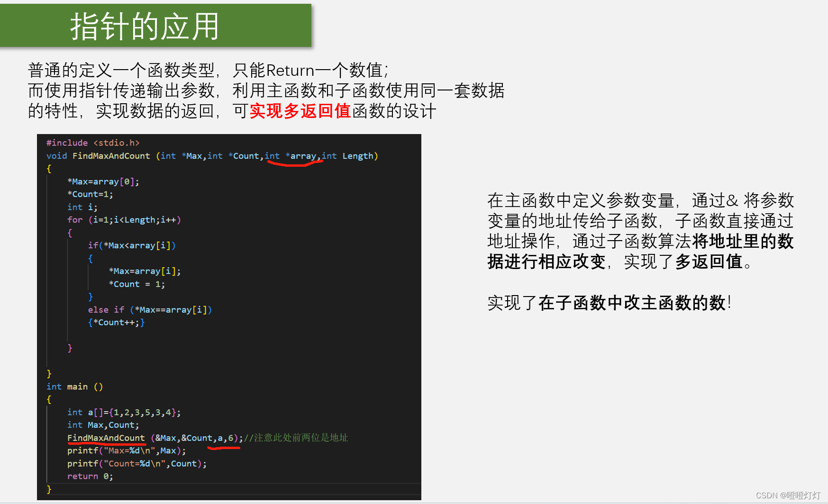The image size is (828, 504).
Task: Click the 'Length)' parameter in the function signature
Action: (360, 156)
